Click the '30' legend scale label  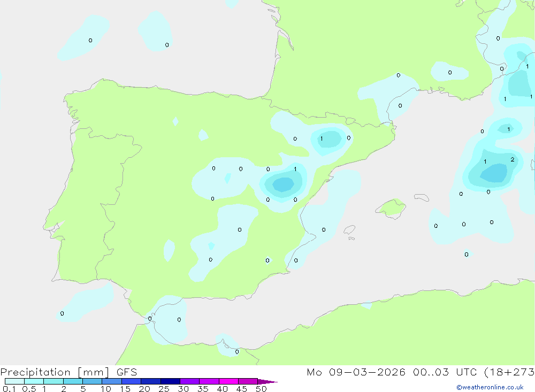coord(183,389)
